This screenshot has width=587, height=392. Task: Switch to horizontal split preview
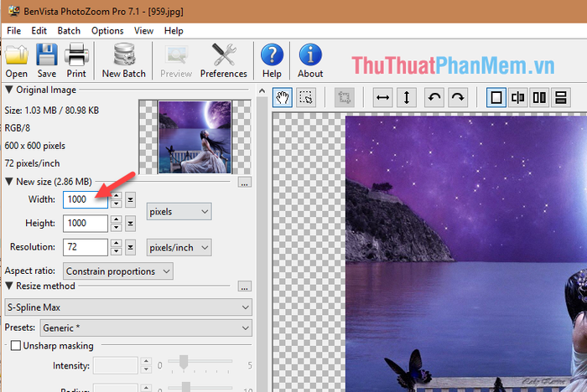point(560,98)
